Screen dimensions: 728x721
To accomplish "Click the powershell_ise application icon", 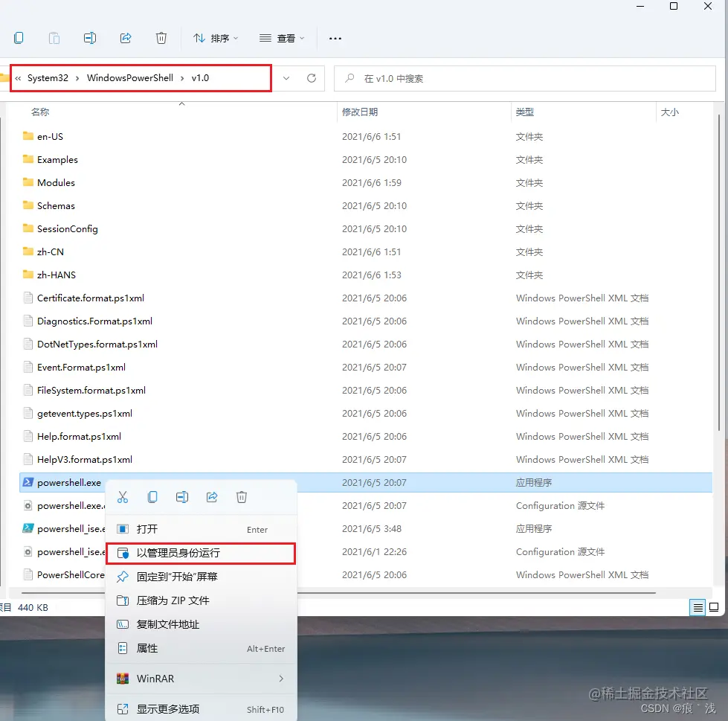I will 28,528.
